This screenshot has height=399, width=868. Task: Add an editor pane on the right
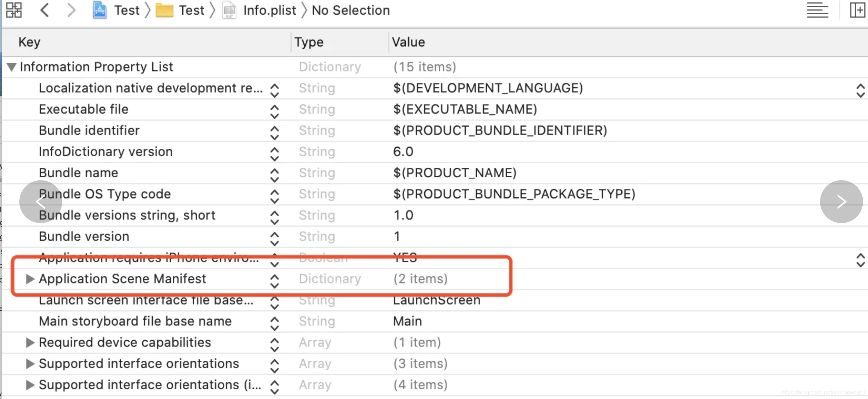[x=857, y=10]
